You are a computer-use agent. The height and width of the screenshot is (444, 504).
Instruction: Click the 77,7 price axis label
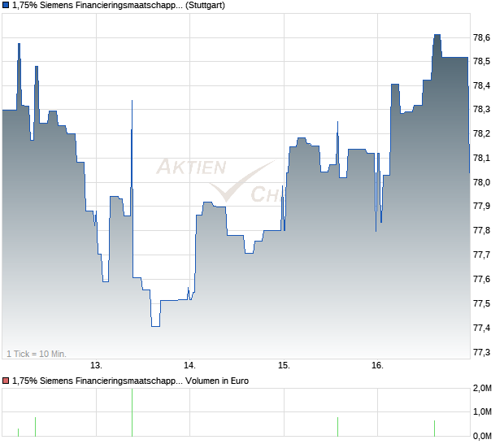[x=481, y=255]
